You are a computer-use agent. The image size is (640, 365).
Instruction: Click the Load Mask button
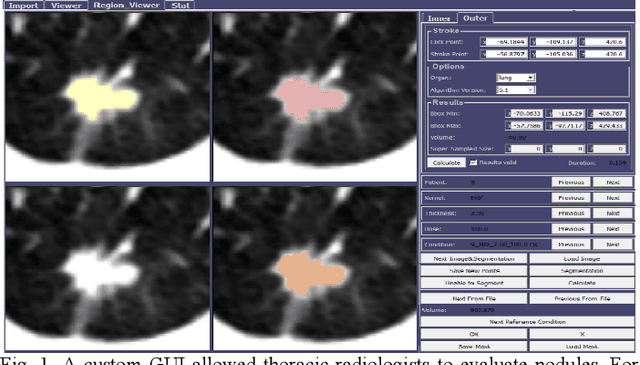(582, 346)
